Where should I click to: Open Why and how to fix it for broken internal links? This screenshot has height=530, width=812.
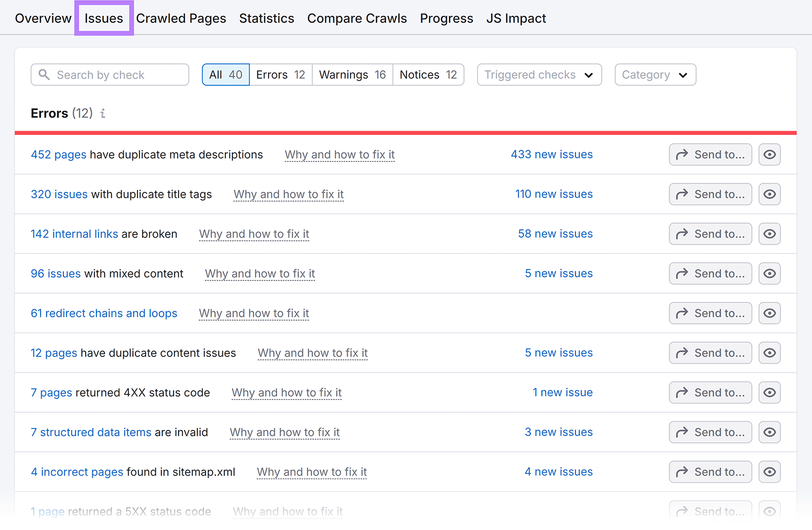(x=254, y=234)
